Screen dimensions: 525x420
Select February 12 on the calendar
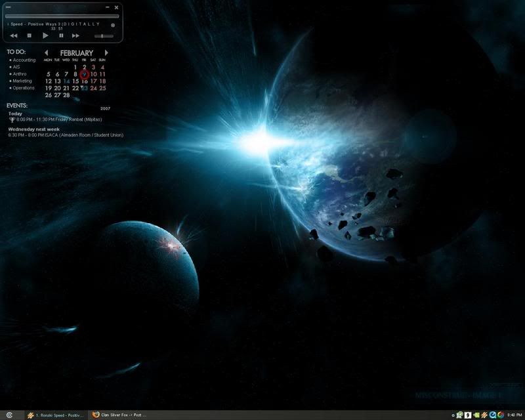48,81
